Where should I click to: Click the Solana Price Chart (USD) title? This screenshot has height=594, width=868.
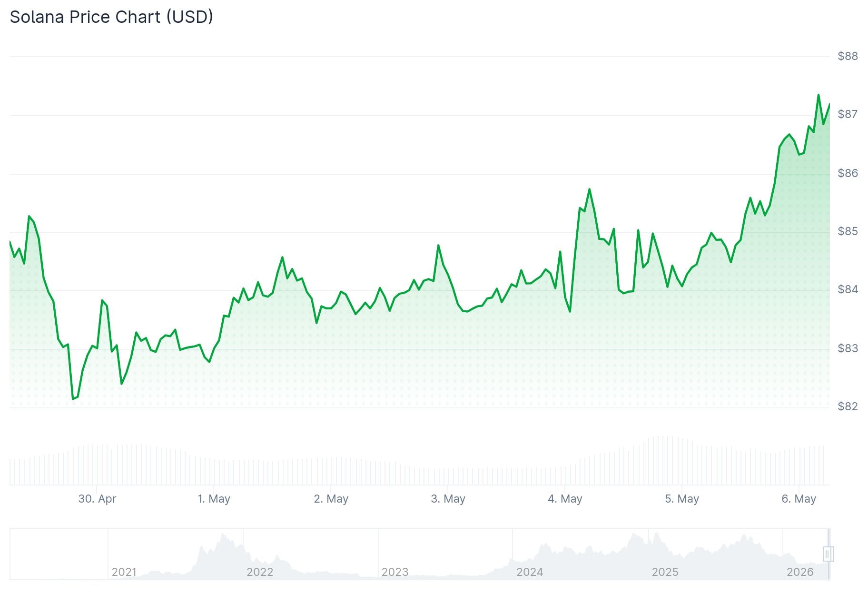(111, 17)
